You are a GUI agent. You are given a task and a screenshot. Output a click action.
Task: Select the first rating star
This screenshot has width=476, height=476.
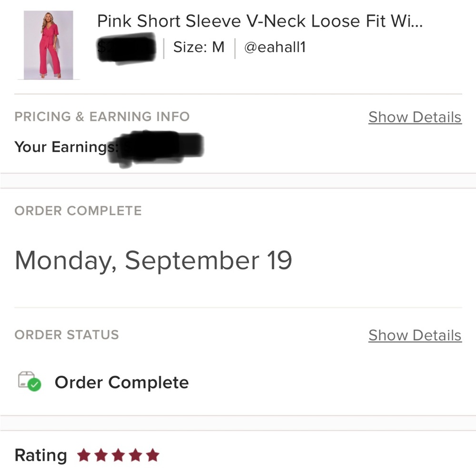[x=84, y=455]
